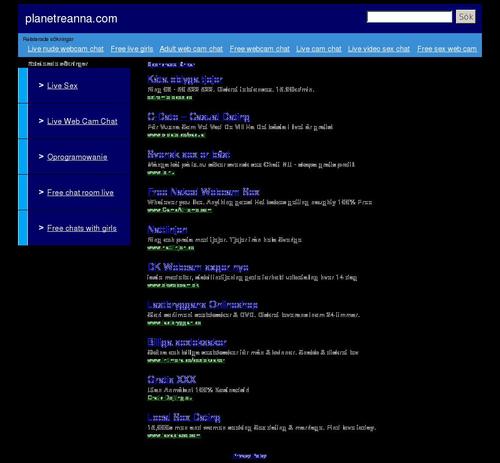This screenshot has height=463, width=500.
Task: Select the Free webcam chat top link
Action: [x=259, y=49]
